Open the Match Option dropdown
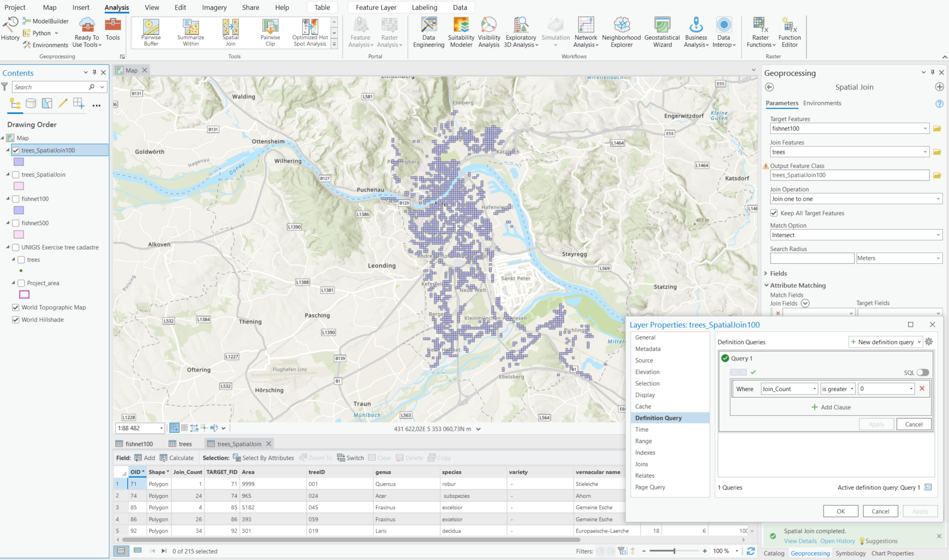Screen dimensions: 949x560 tap(855, 235)
